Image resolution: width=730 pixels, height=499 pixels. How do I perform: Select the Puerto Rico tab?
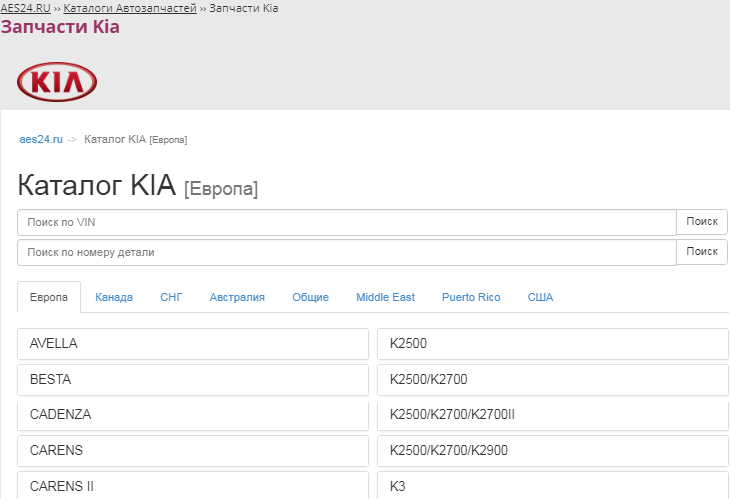471,297
